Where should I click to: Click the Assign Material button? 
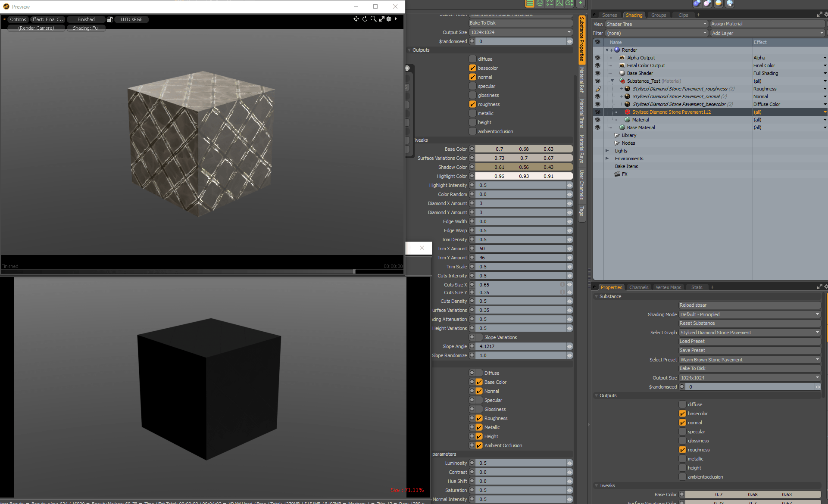pos(767,24)
